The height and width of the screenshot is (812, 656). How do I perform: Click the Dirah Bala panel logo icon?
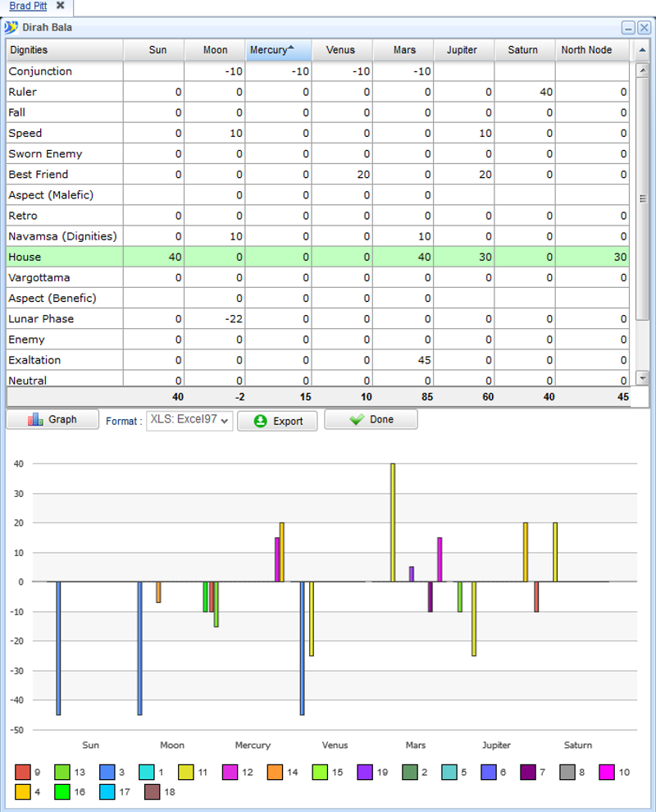click(11, 27)
